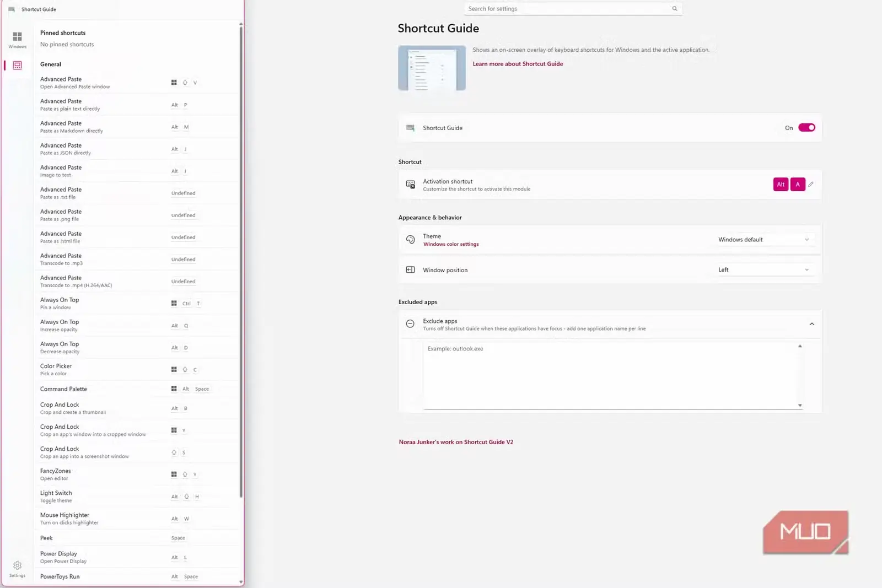This screenshot has width=882, height=588.
Task: Select the Peek shortcut row
Action: point(136,538)
